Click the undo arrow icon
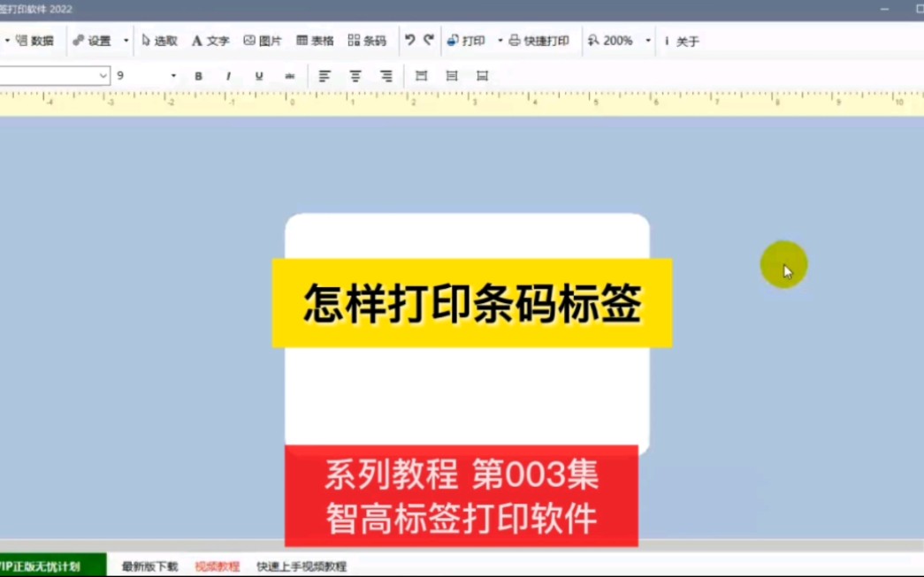The image size is (924, 577). (409, 40)
